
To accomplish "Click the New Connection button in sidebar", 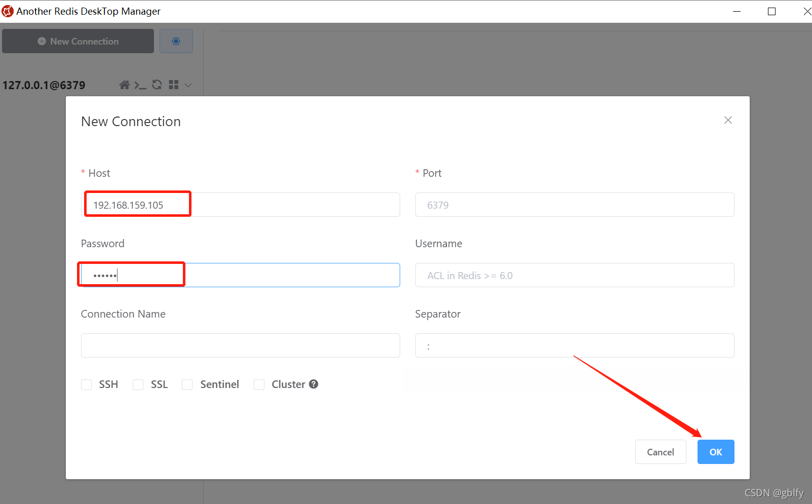I will (78, 41).
